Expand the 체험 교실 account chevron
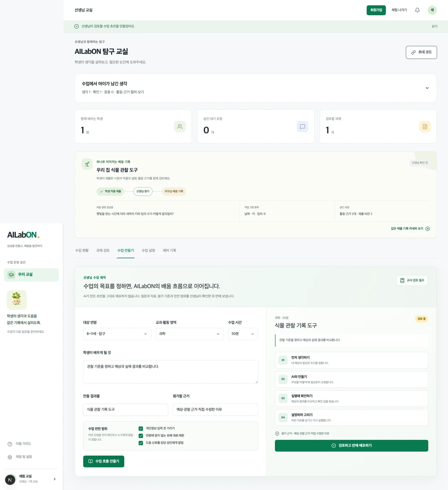Viewport: 448px width, 490px height. pyautogui.click(x=54, y=479)
